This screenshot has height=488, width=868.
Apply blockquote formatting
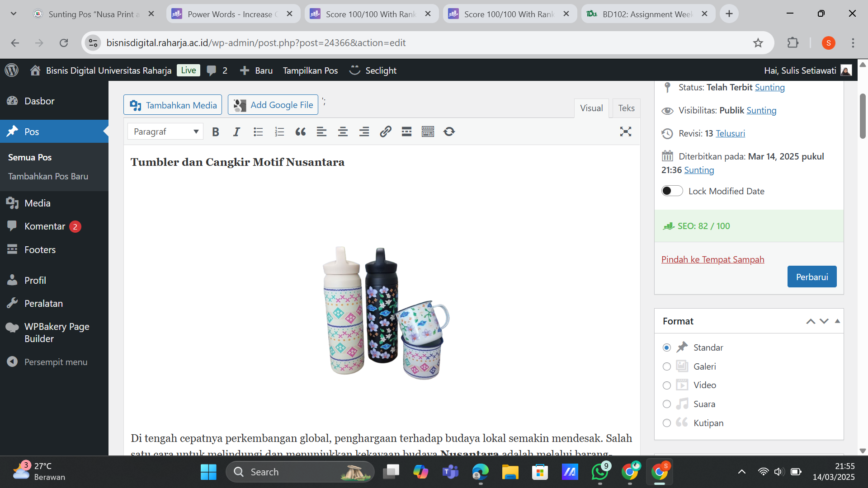pyautogui.click(x=301, y=132)
